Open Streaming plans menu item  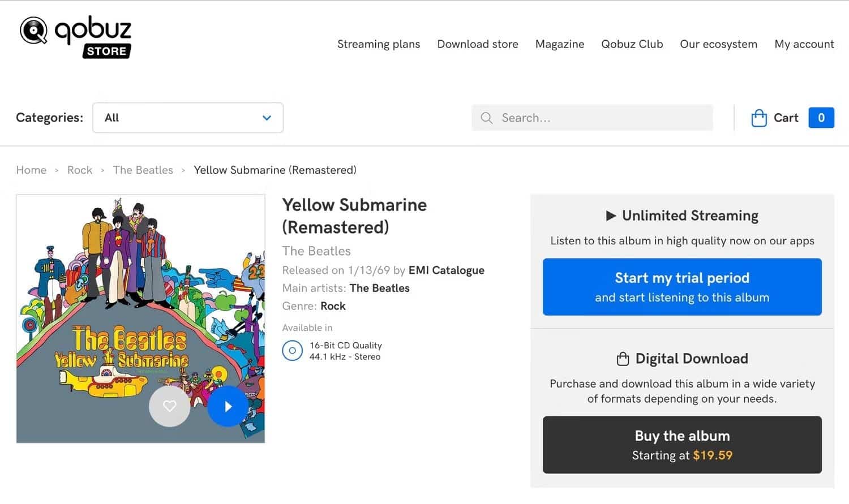point(378,44)
